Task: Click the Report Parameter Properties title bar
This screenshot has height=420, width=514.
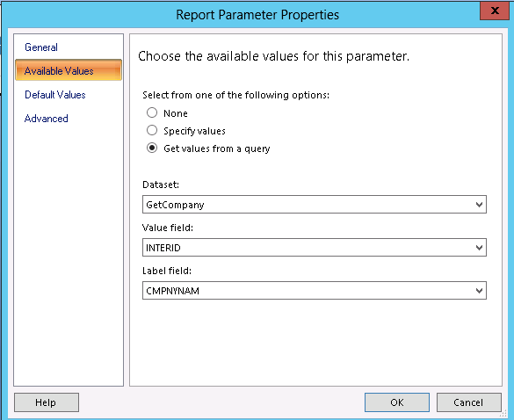Action: [x=257, y=15]
